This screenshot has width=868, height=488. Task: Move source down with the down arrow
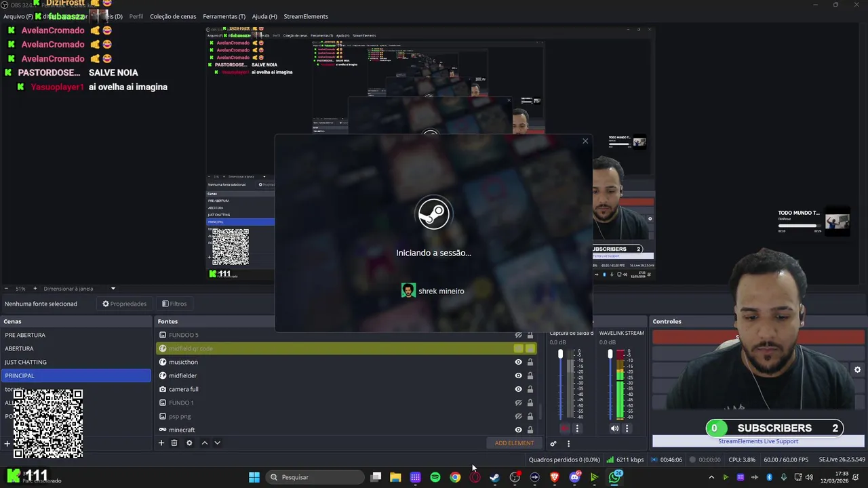tap(217, 443)
